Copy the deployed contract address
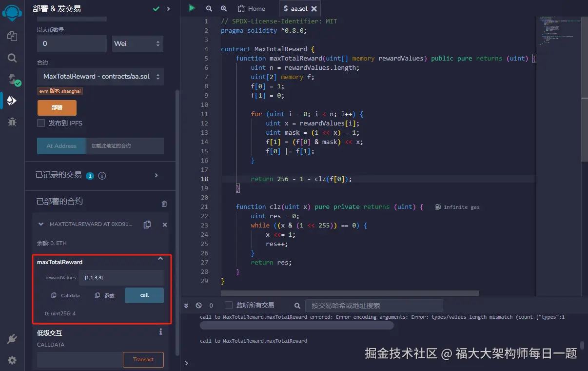The width and height of the screenshot is (588, 371). 147,225
